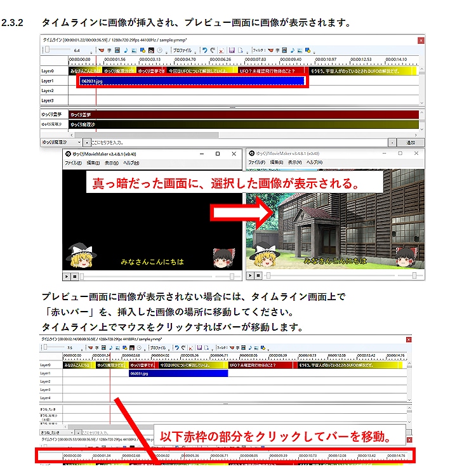Click small square button beside character combo box
This screenshot has height=476, width=476.
pyautogui.click(x=87, y=142)
